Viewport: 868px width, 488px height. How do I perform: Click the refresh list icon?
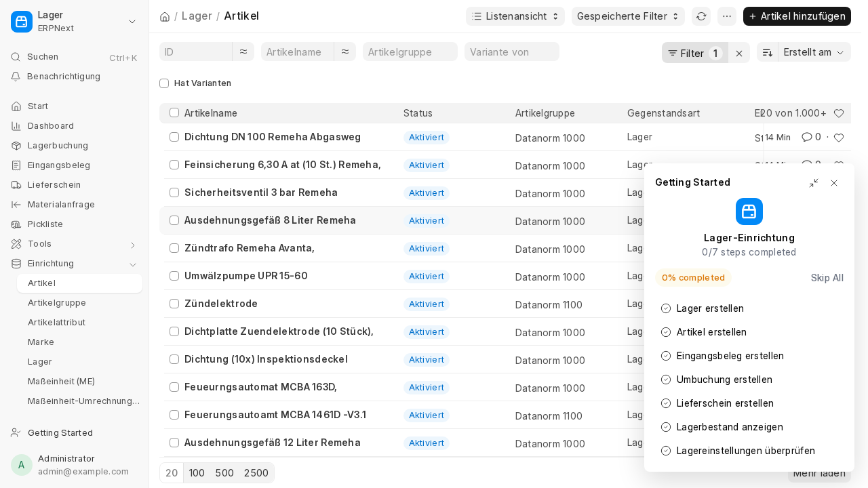click(x=701, y=16)
